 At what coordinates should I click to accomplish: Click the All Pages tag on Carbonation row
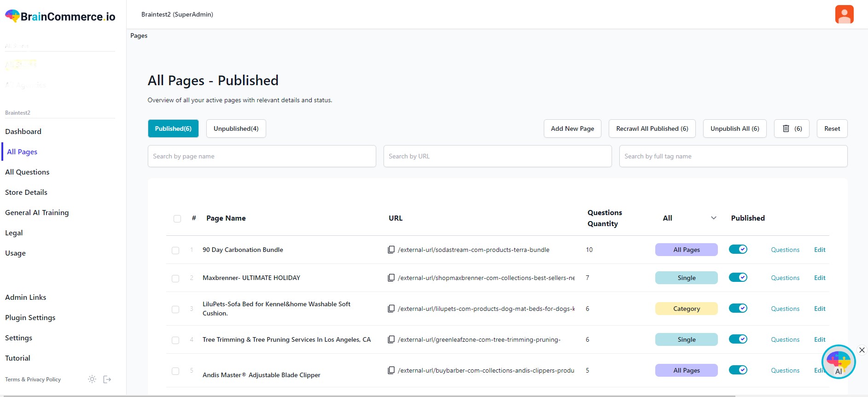pos(686,250)
